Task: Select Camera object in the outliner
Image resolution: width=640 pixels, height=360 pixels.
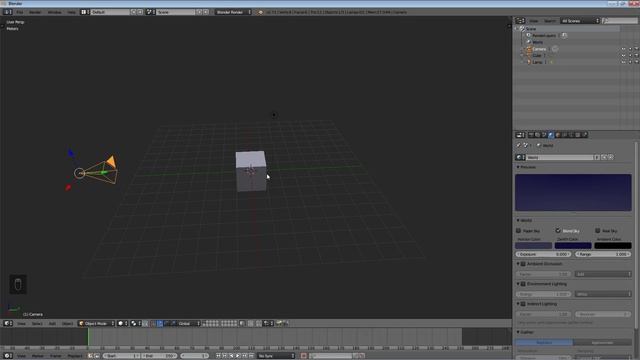Action: pyautogui.click(x=539, y=49)
